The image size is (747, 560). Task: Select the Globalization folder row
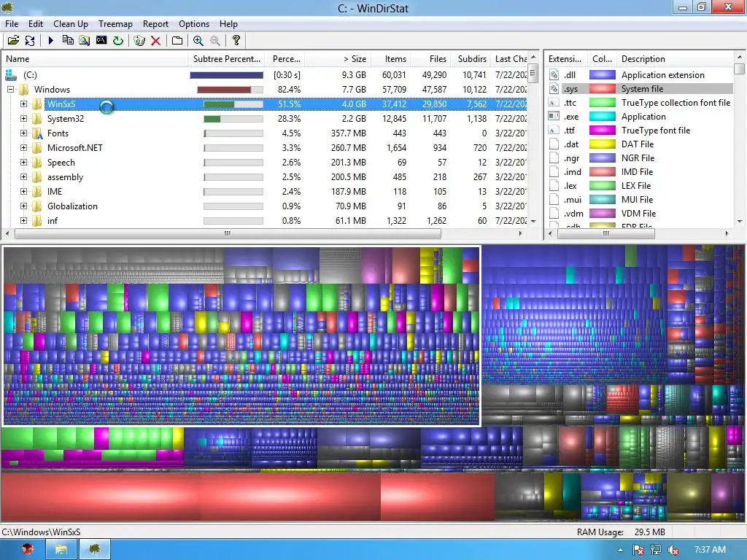[x=266, y=206]
